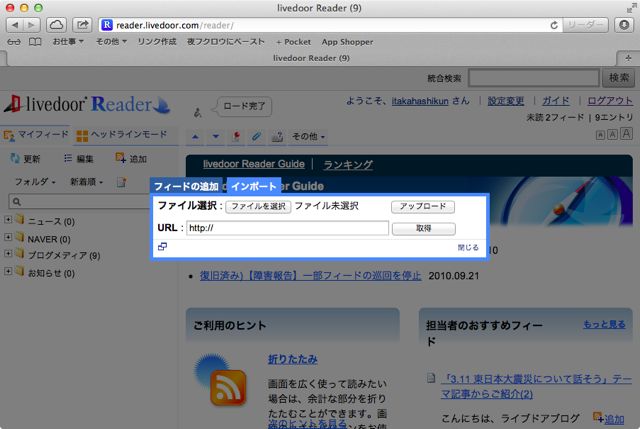Open the App Shopper bookmark

347,42
